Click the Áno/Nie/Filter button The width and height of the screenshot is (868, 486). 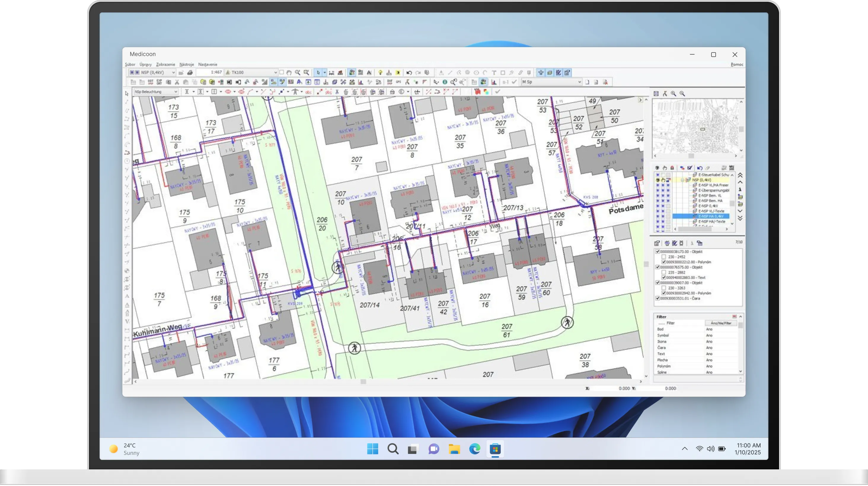[721, 323]
